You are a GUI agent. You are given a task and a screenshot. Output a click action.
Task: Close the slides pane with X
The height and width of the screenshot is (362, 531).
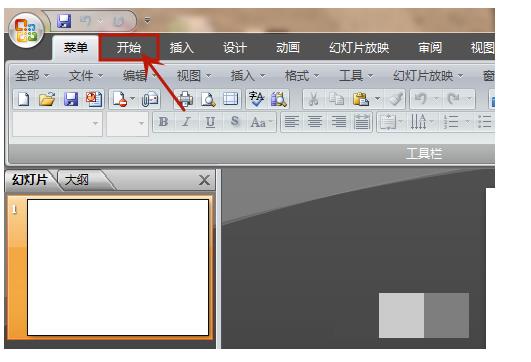(x=204, y=180)
